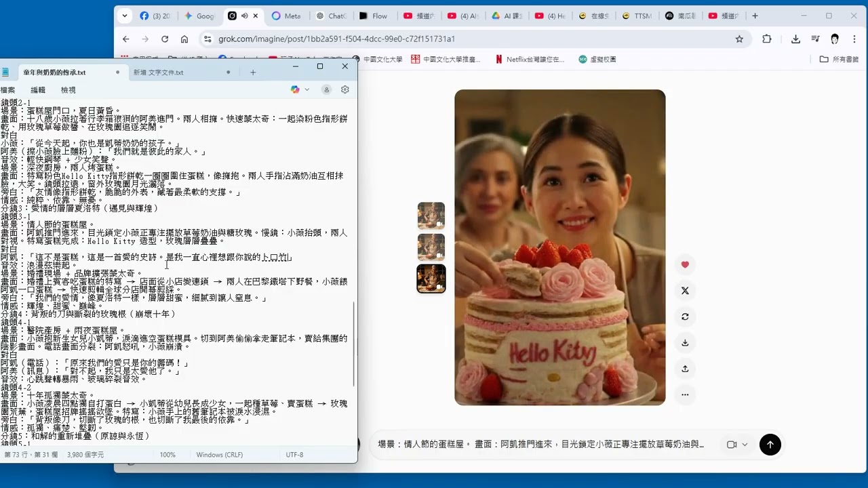This screenshot has width=868, height=488.
Task: Open the 檔案 menu in Notepad
Action: [x=8, y=89]
